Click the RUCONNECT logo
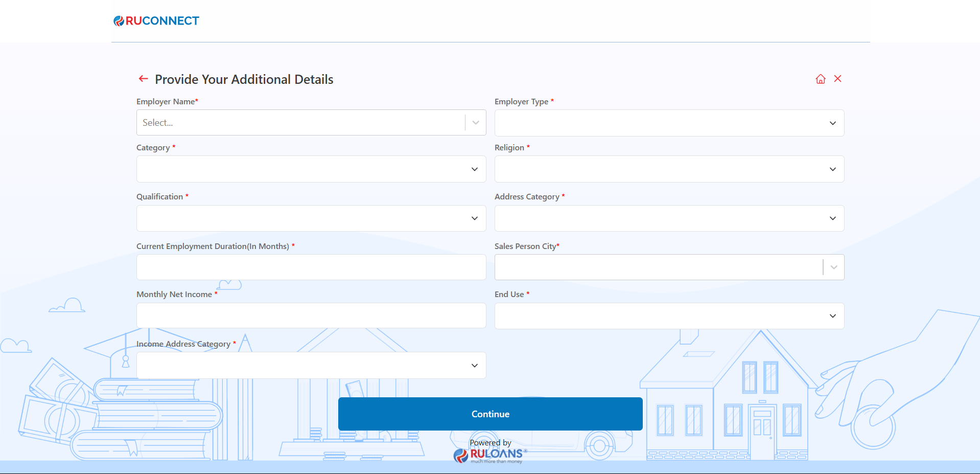The height and width of the screenshot is (474, 980). 156,21
